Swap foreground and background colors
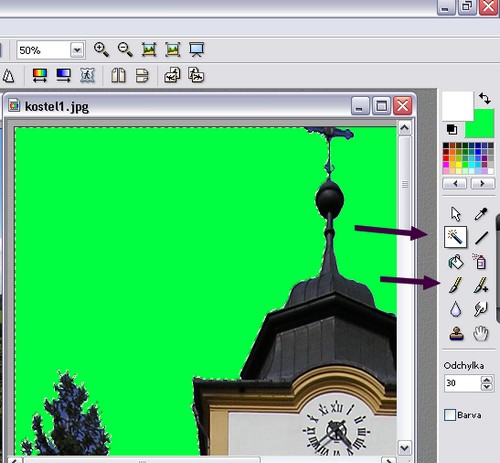The width and height of the screenshot is (500, 463). (x=485, y=99)
